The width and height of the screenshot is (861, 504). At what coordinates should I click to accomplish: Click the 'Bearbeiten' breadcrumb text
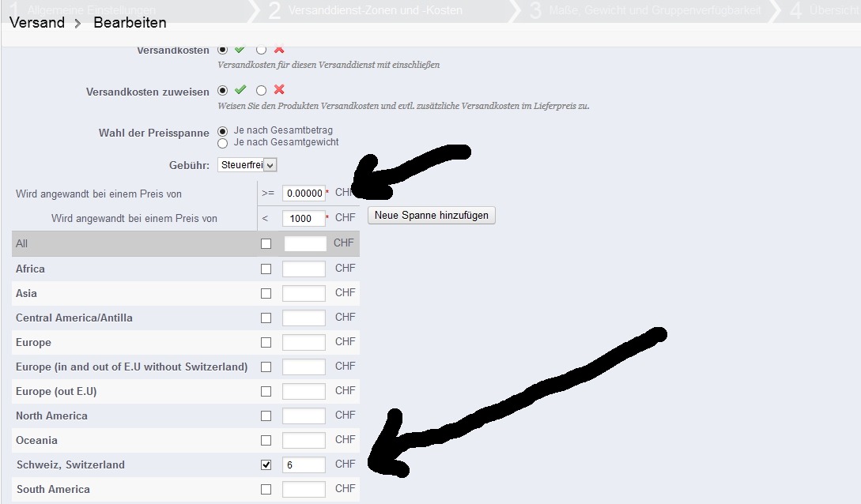click(x=130, y=22)
